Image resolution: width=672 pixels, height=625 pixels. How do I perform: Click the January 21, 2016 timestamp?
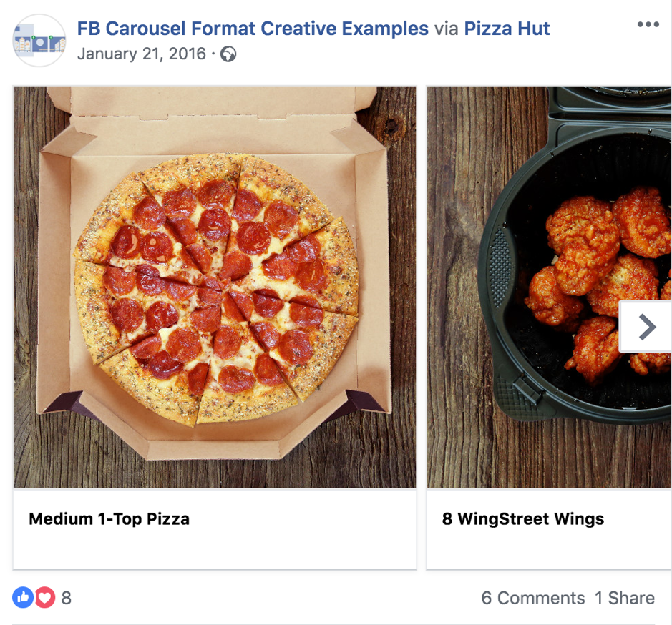pyautogui.click(x=141, y=54)
